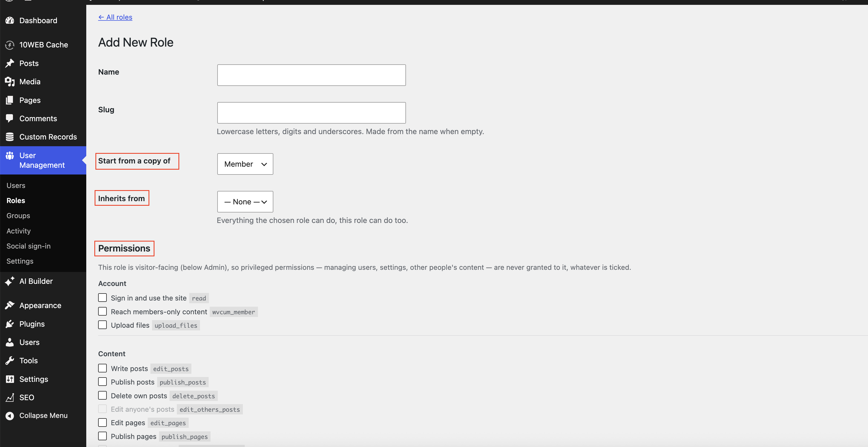Image resolution: width=868 pixels, height=447 pixels.
Task: Click the Appearance paintbrush icon
Action: pos(10,305)
